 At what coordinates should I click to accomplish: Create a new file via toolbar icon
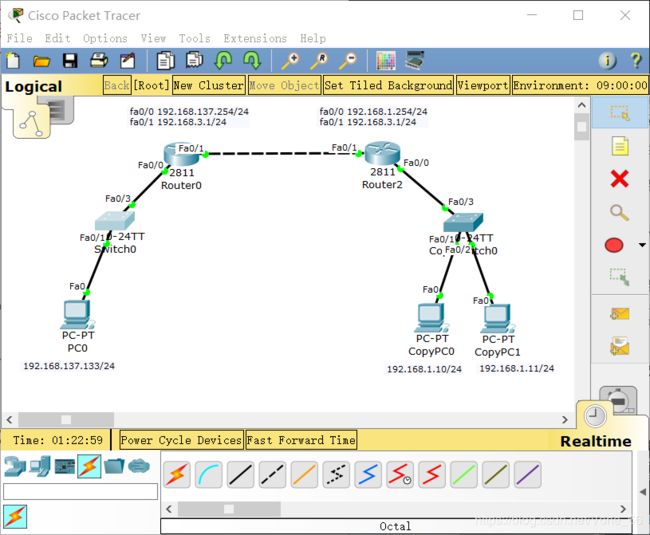coord(13,61)
